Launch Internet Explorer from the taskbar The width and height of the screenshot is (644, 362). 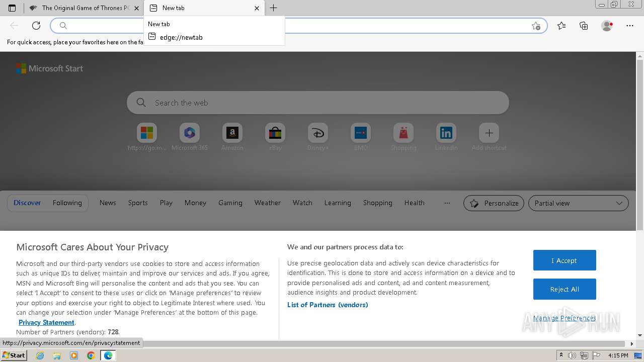(x=40, y=355)
